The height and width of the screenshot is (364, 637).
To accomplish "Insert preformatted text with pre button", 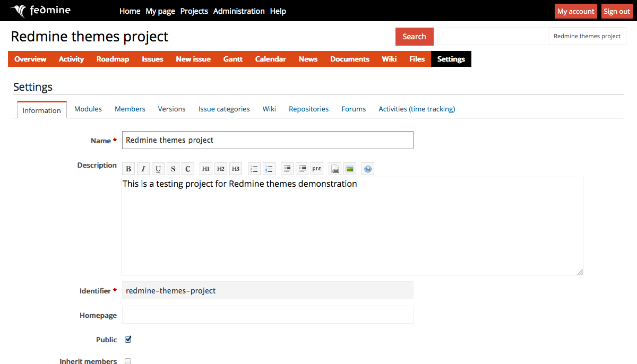I will (x=317, y=169).
